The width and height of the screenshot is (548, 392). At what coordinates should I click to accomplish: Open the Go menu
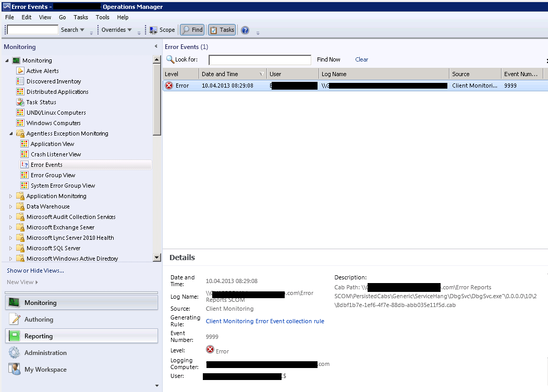click(63, 17)
